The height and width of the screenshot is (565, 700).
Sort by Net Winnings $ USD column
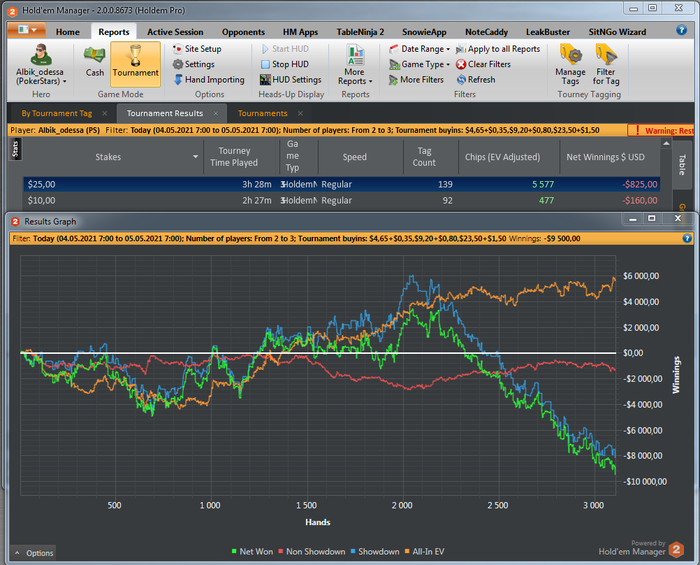(609, 157)
